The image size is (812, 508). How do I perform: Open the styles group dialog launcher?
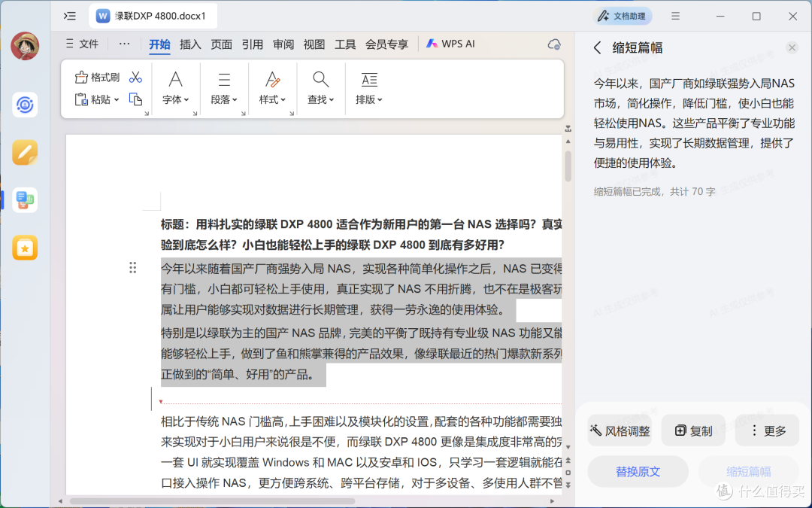coord(292,113)
